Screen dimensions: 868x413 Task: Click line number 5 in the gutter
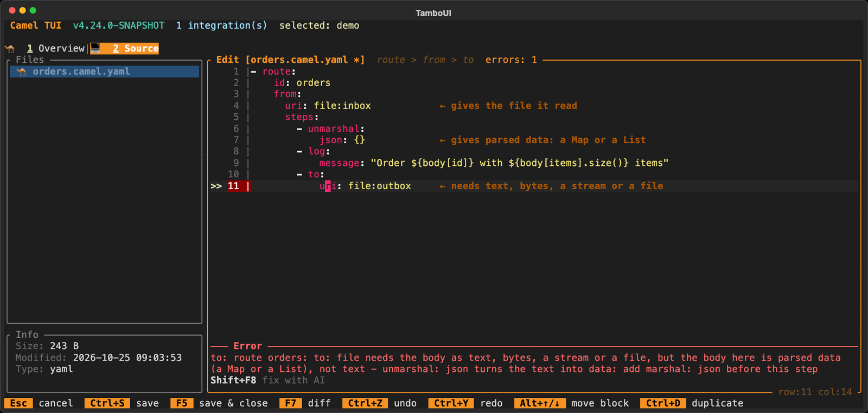tap(236, 117)
